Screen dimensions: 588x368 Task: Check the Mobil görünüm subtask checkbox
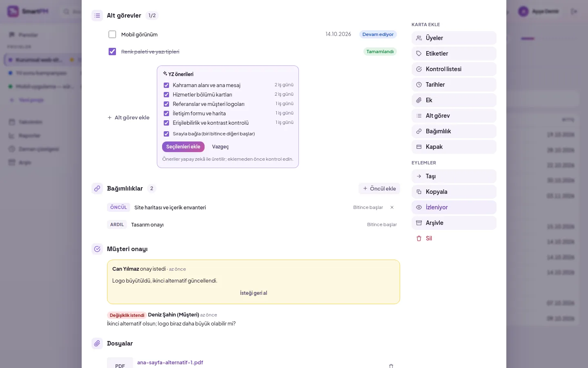click(112, 34)
